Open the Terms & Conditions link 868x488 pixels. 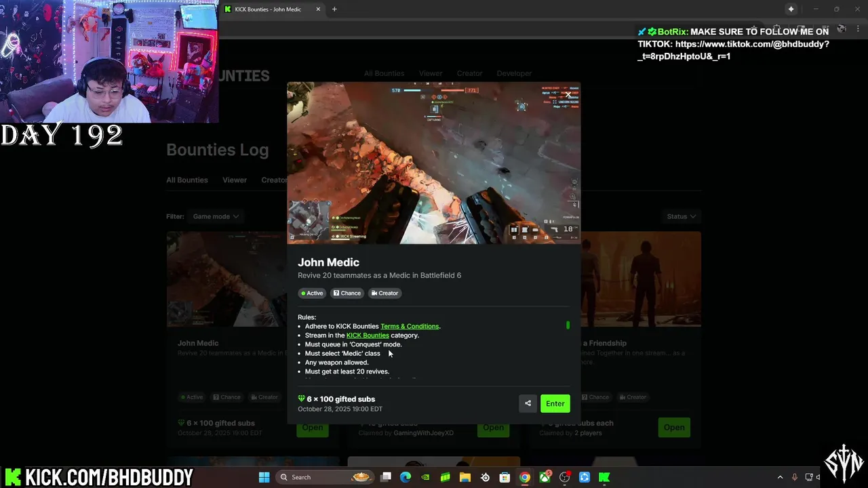(x=410, y=326)
